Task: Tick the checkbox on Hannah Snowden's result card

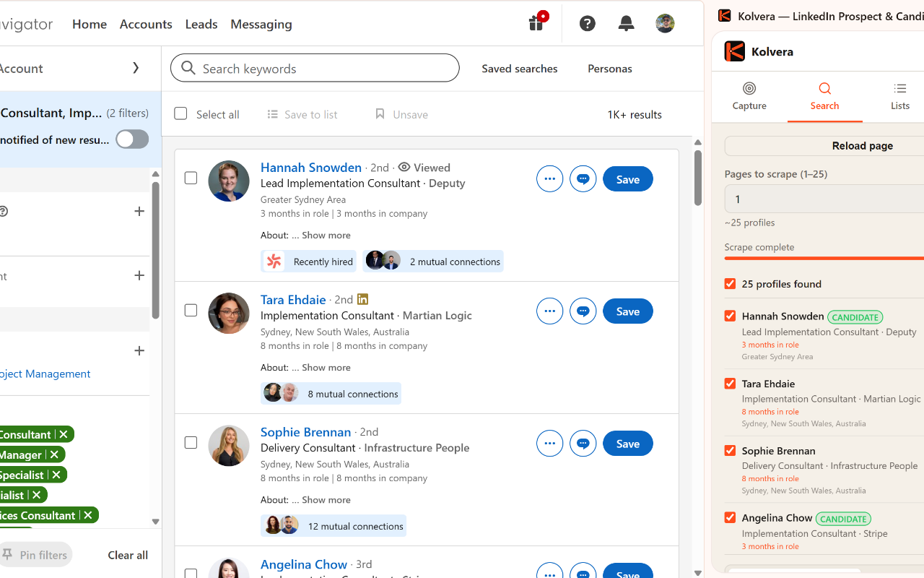Action: [191, 178]
